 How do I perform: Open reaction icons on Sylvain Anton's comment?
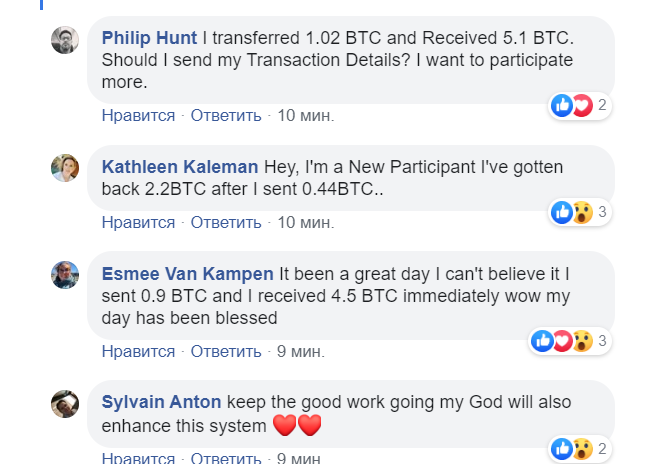point(572,447)
